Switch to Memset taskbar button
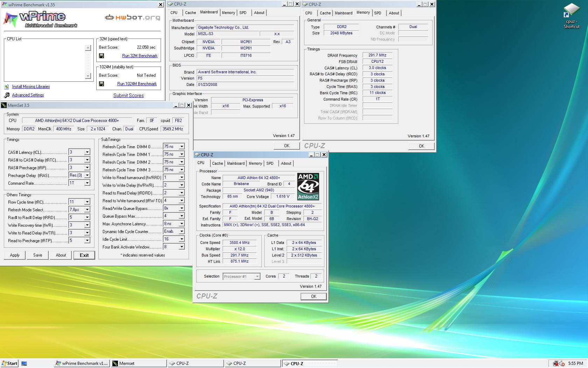Image resolution: width=588 pixels, height=368 pixels. 139,363
